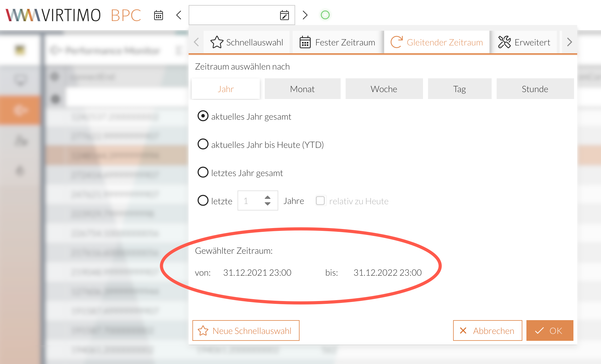Screen dimensions: 601x364
Task: Enable the 'relativ zu Heute' checkbox
Action: click(320, 201)
